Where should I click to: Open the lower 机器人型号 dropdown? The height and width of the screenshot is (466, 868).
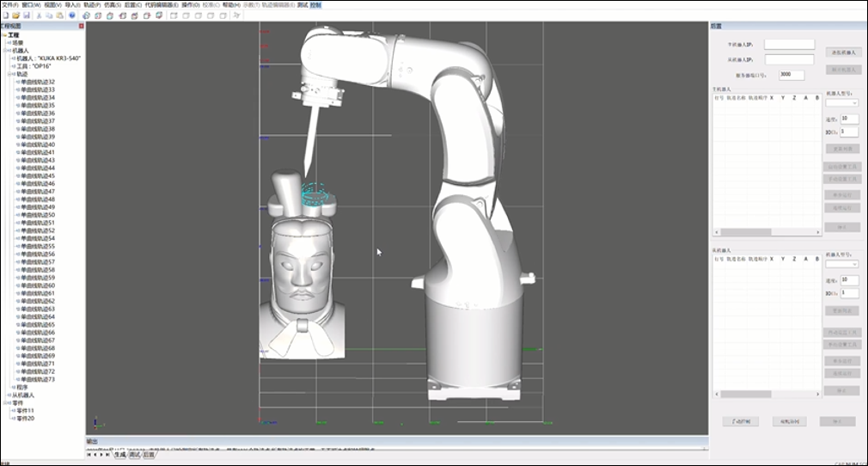pos(841,264)
